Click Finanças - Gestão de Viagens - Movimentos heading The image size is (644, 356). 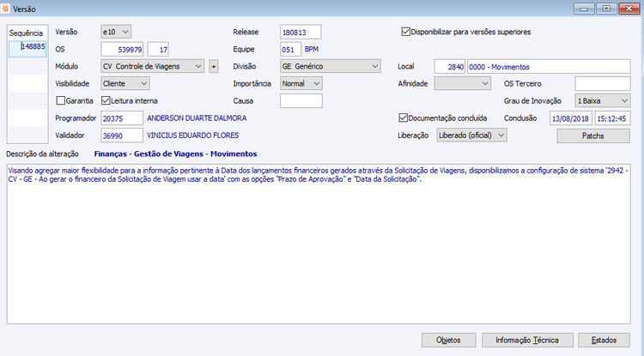coord(175,154)
